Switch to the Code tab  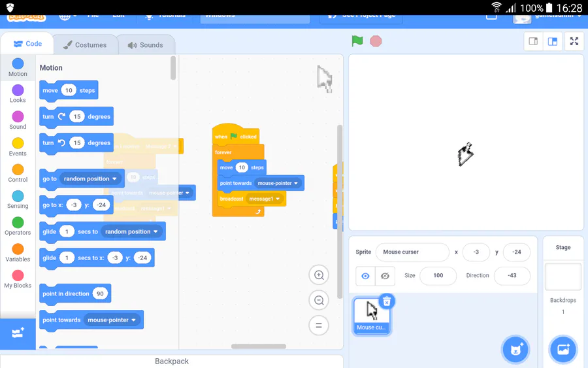[x=27, y=44]
